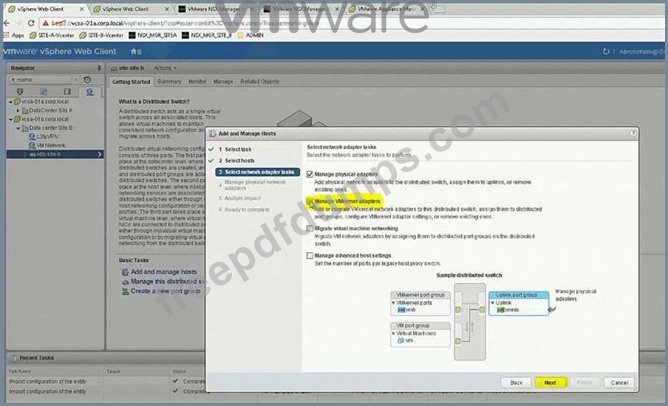The width and height of the screenshot is (668, 406).
Task: Check Manage VMkernel adapters option
Action: click(310, 202)
